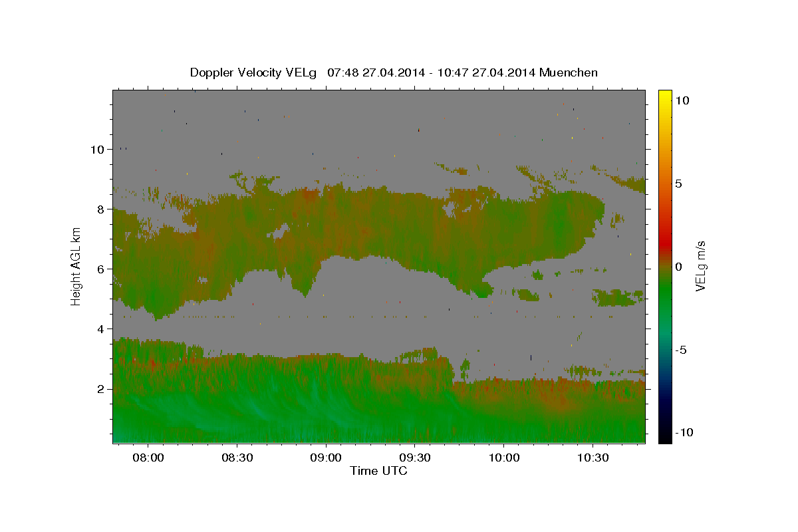Click the 09:30 time tick label

414,458
